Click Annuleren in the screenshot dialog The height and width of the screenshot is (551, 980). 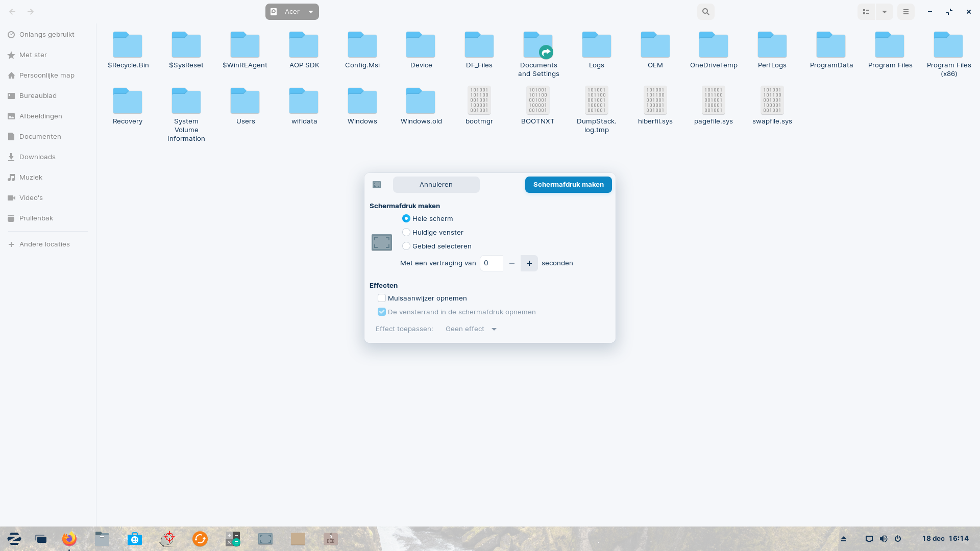[x=436, y=185]
